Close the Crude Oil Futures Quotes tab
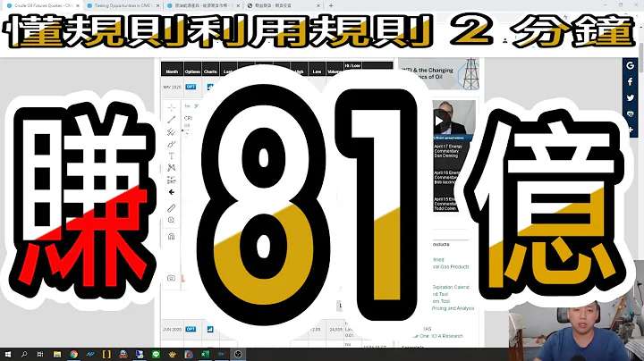The width and height of the screenshot is (644, 361). (78, 5)
